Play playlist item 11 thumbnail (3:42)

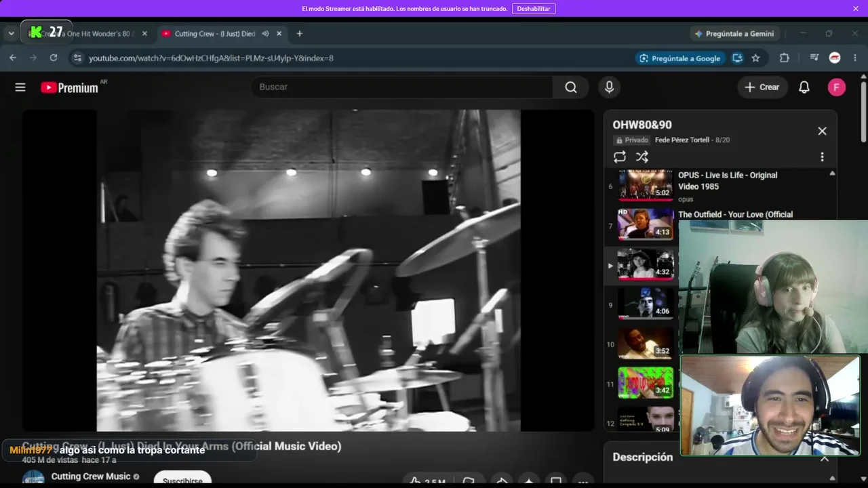coord(646,383)
